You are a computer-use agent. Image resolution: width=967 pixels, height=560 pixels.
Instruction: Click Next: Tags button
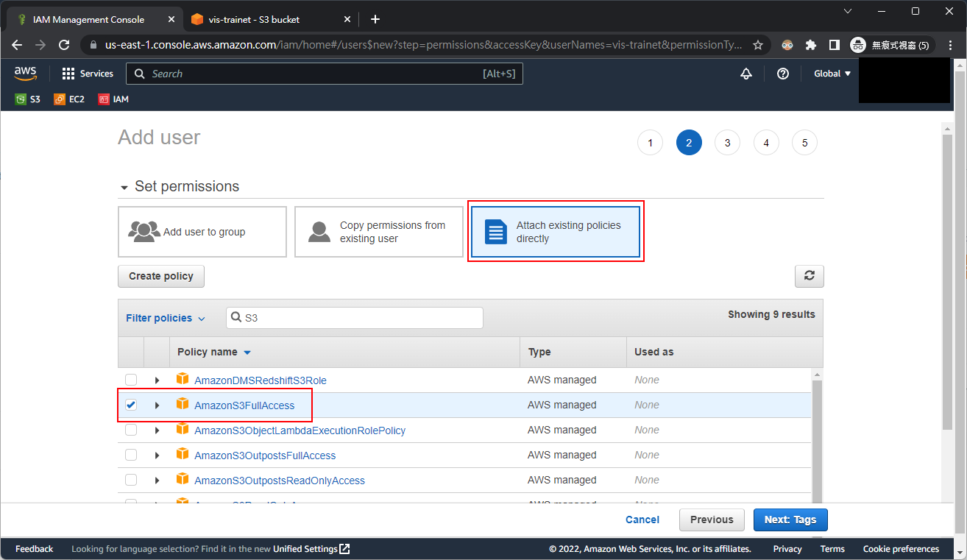(x=790, y=520)
